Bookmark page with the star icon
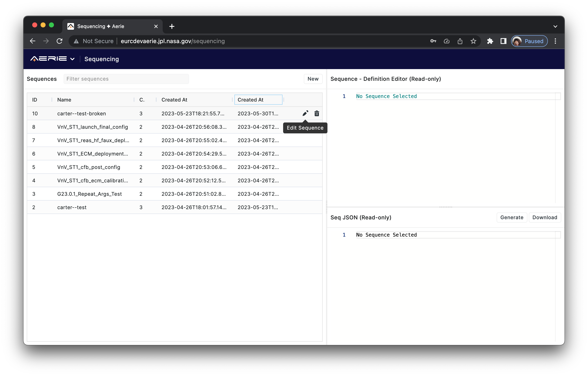588x376 pixels. coord(473,41)
